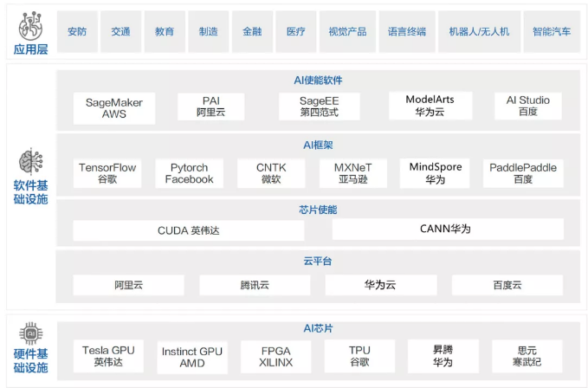Click the Instinct GPU AMD box
This screenshot has height=388, width=588.
click(x=192, y=358)
